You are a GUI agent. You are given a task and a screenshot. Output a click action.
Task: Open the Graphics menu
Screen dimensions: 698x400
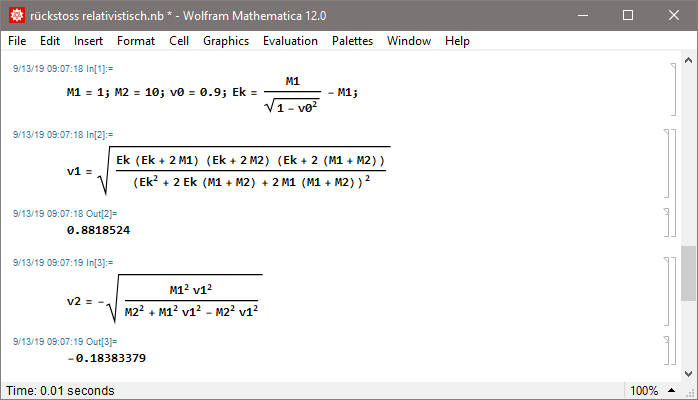pos(226,41)
